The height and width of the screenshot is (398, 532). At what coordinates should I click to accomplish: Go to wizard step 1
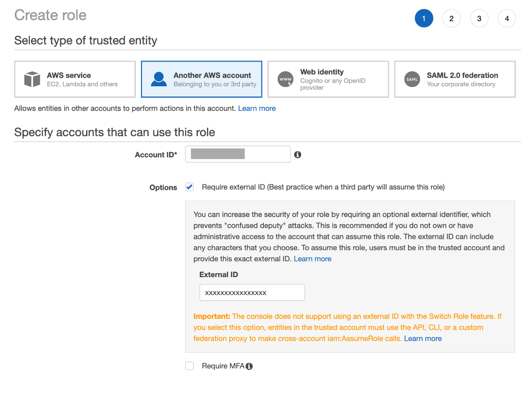point(424,18)
